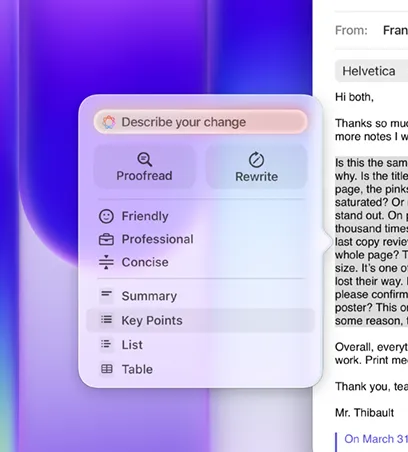
Task: Click the Table grid icon
Action: 107,369
